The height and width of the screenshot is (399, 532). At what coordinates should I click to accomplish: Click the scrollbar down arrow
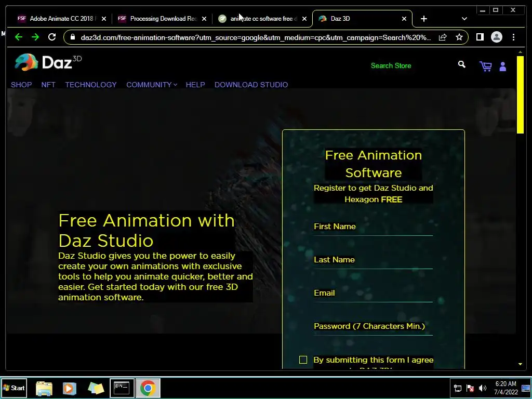(x=520, y=364)
